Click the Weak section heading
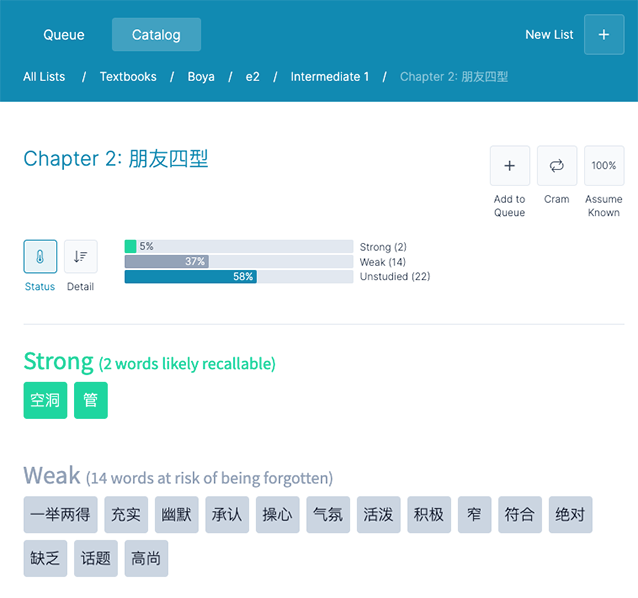Screen dimensions: 638x598 (178, 476)
